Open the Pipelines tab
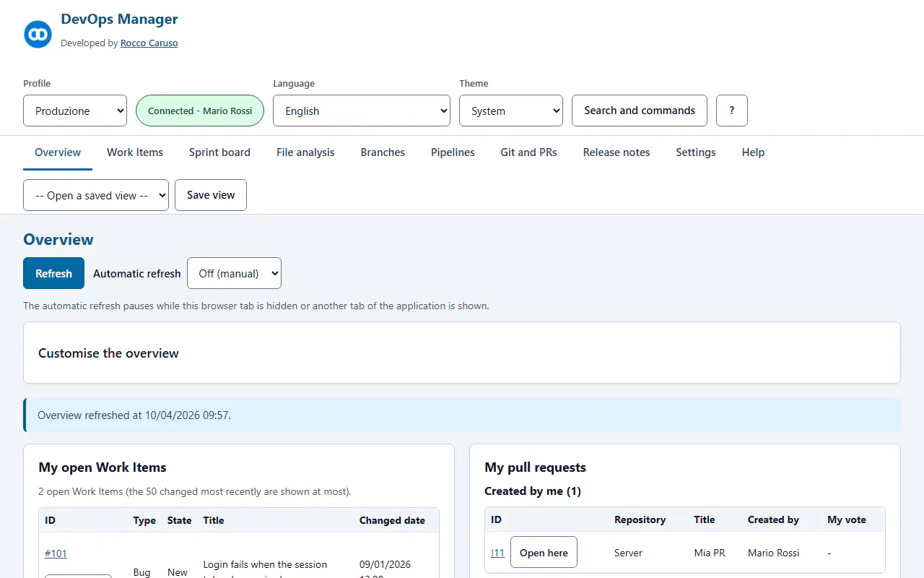Image resolution: width=924 pixels, height=578 pixels. (453, 152)
